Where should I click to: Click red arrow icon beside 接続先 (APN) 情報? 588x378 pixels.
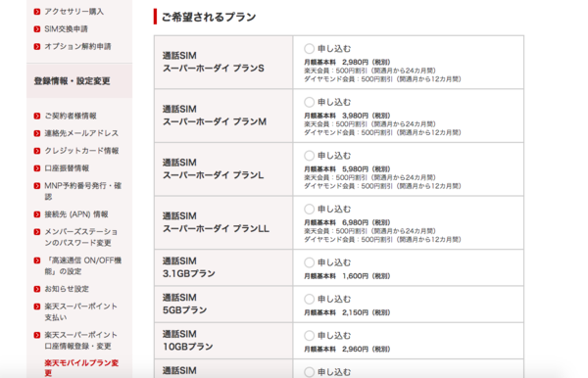[37, 214]
